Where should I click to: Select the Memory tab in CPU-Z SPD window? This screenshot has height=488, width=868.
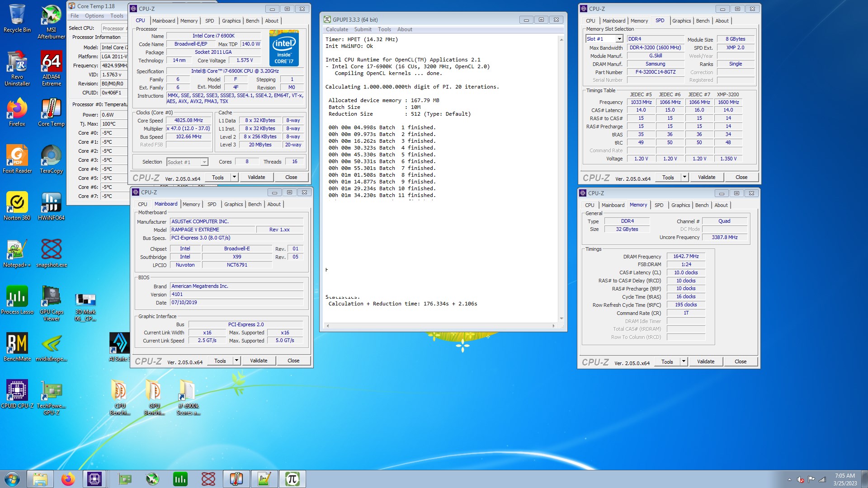coord(639,21)
